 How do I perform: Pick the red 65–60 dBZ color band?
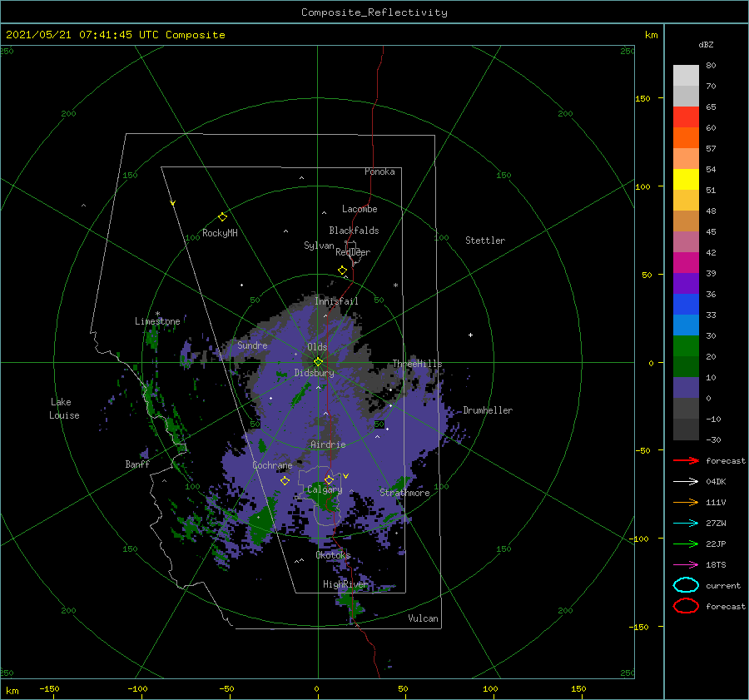686,117
